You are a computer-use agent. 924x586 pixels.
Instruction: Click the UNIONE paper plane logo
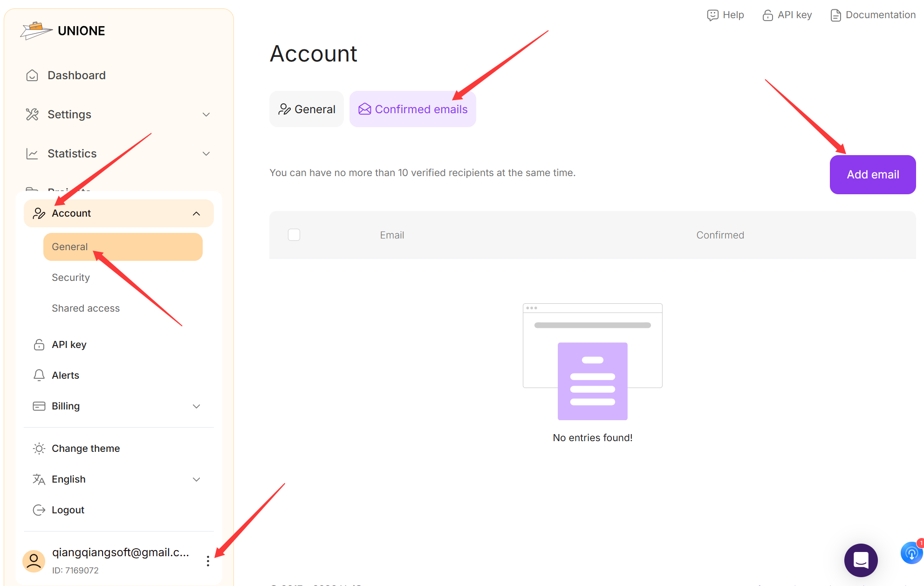tap(36, 31)
